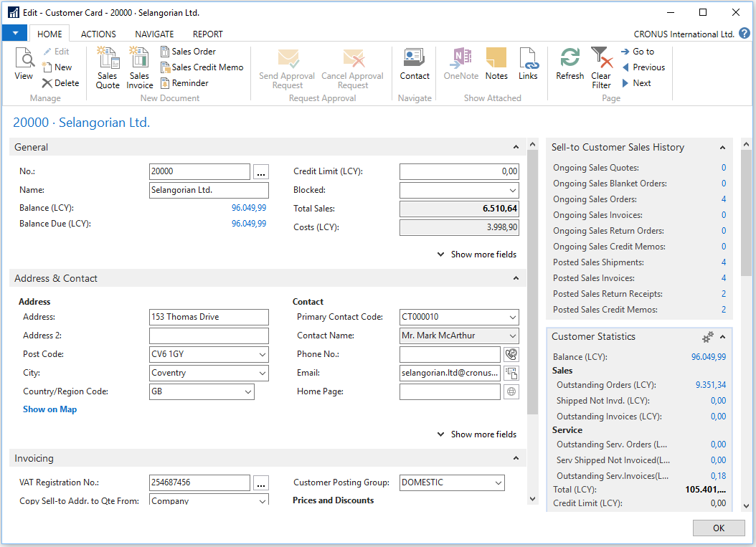Open Outstanding Orders (LCY) amount link
The width and height of the screenshot is (756, 547).
tap(711, 385)
